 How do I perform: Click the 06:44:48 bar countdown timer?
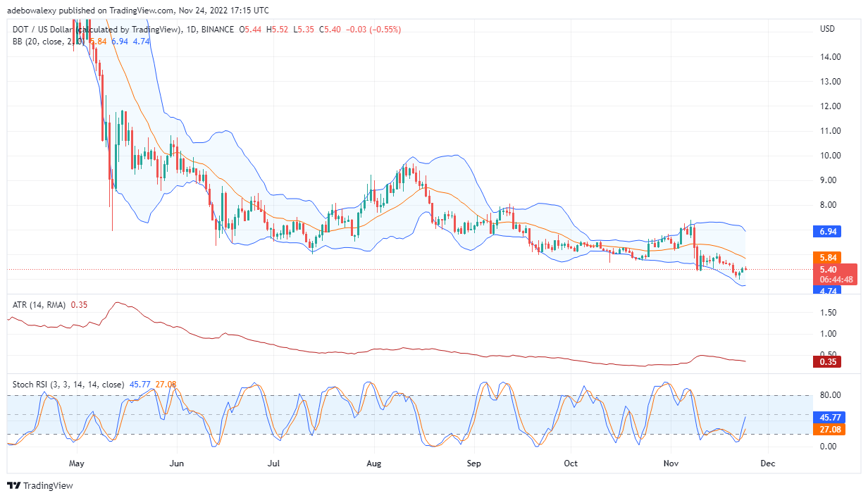click(x=836, y=280)
